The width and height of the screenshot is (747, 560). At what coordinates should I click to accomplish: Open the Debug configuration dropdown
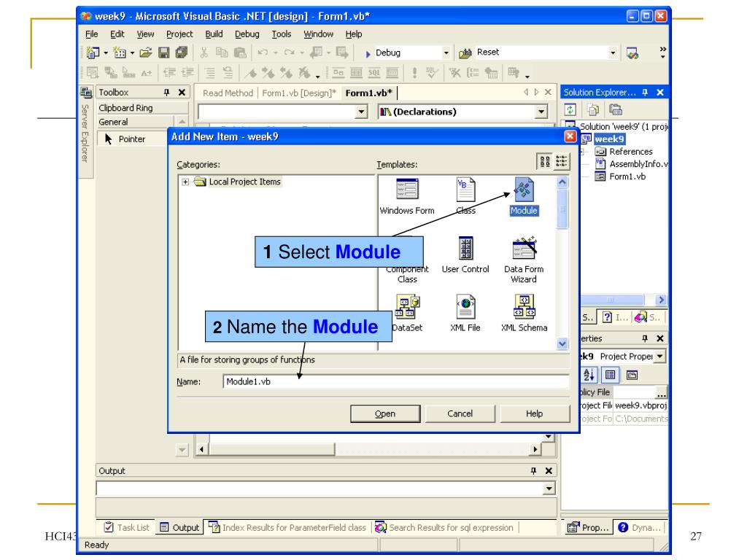(446, 52)
